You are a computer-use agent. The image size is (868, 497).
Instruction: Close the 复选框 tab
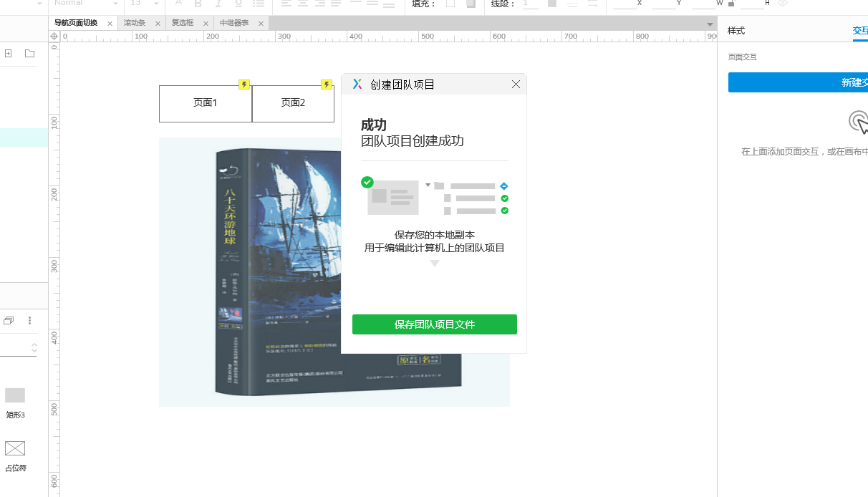[x=206, y=24]
